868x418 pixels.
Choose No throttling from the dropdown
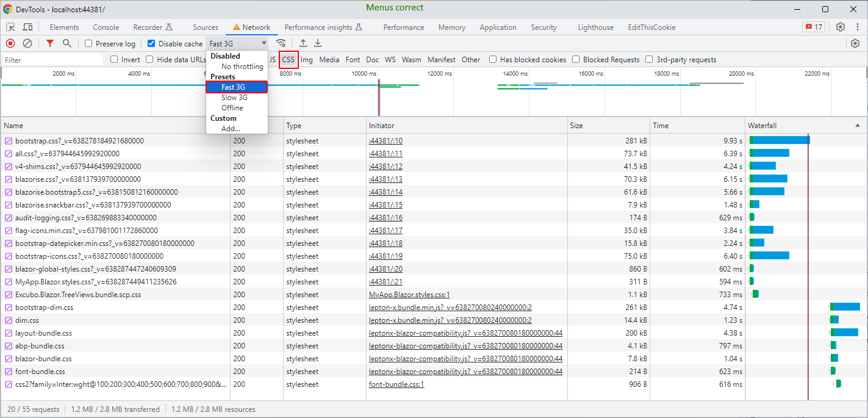coord(242,67)
